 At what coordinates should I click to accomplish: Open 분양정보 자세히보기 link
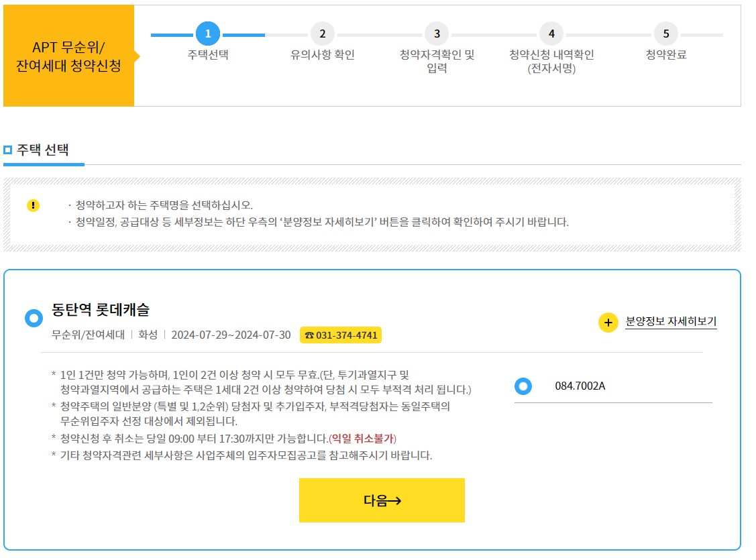click(x=671, y=321)
